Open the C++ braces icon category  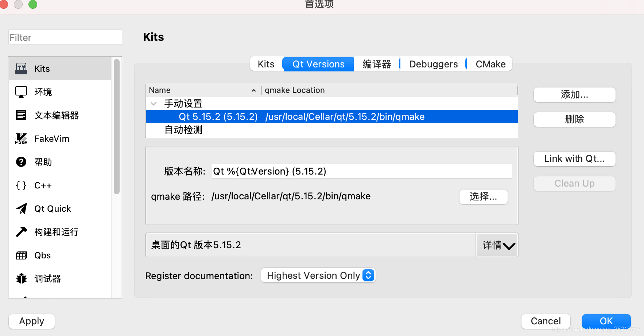click(21, 185)
